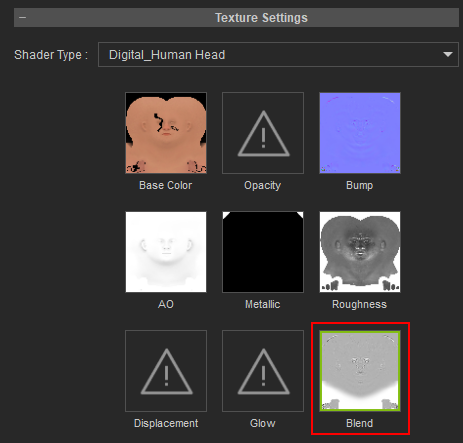
Task: Select the highlighted Blend texture thumbnail
Action: click(x=360, y=371)
